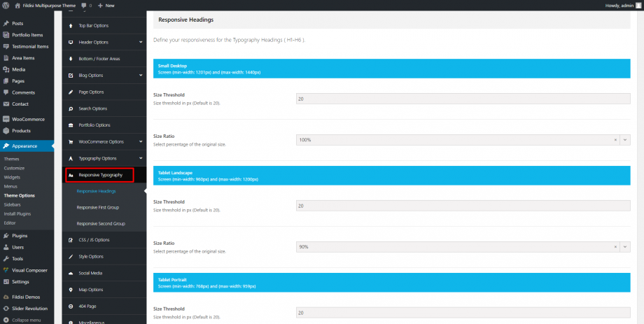The width and height of the screenshot is (644, 324).
Task: Click the Tools wrench icon
Action: pyautogui.click(x=6, y=259)
